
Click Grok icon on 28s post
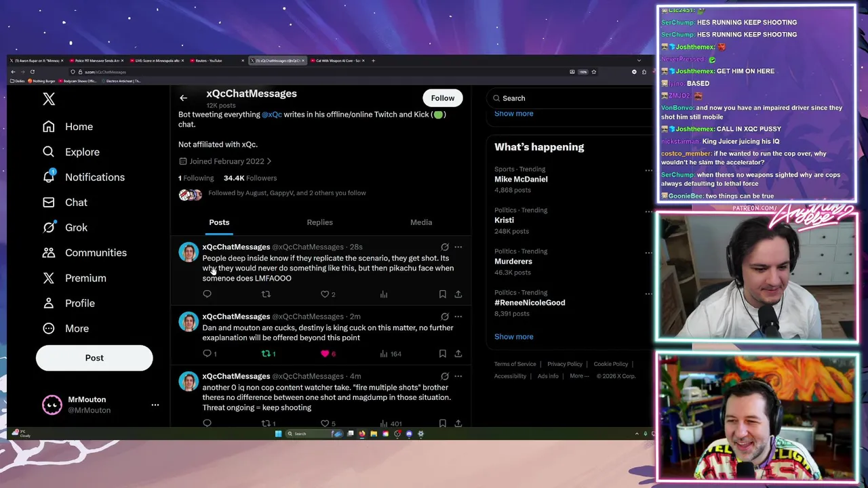coord(445,247)
